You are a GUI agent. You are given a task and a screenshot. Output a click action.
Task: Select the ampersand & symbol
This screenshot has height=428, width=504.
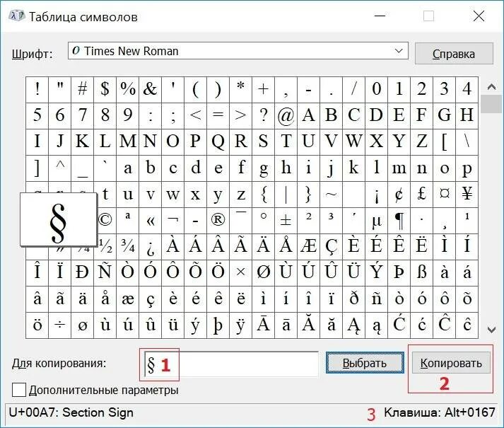[x=150, y=90]
